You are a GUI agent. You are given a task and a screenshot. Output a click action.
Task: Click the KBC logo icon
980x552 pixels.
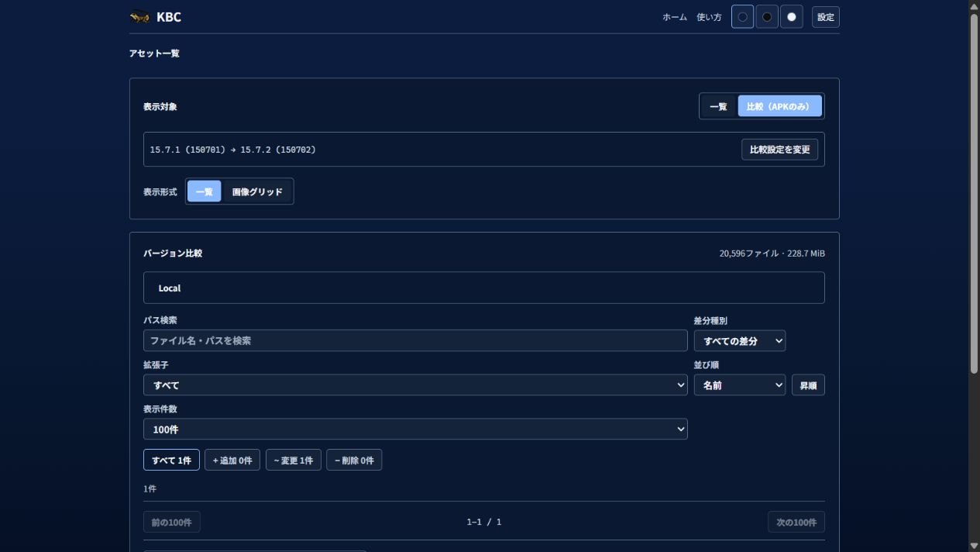point(139,16)
